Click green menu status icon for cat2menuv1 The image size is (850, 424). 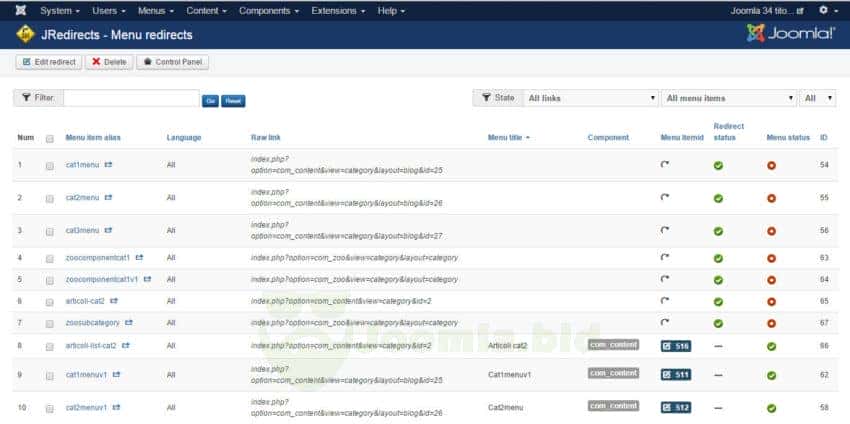771,408
